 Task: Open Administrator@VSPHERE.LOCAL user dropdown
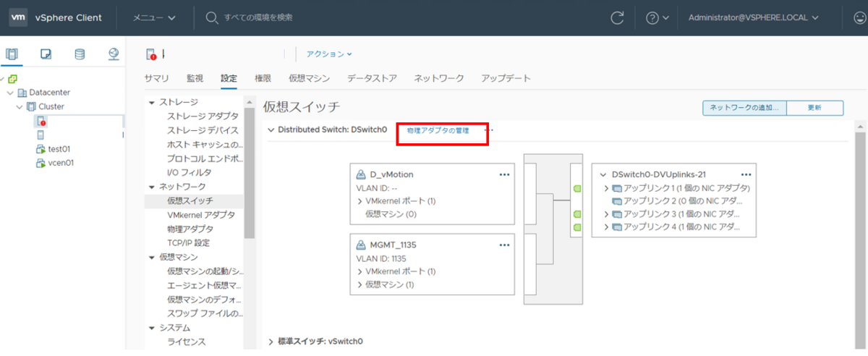point(753,17)
